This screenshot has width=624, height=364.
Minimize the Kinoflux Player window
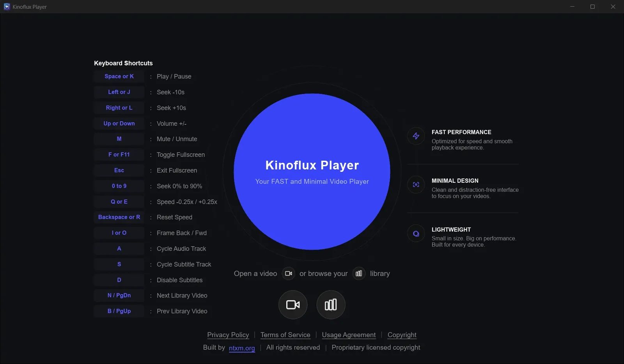[x=572, y=7]
